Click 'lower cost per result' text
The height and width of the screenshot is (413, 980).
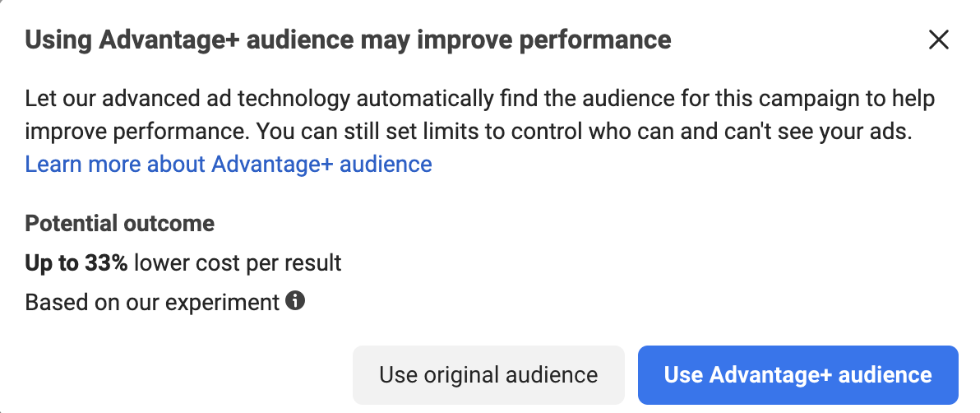click(x=238, y=263)
